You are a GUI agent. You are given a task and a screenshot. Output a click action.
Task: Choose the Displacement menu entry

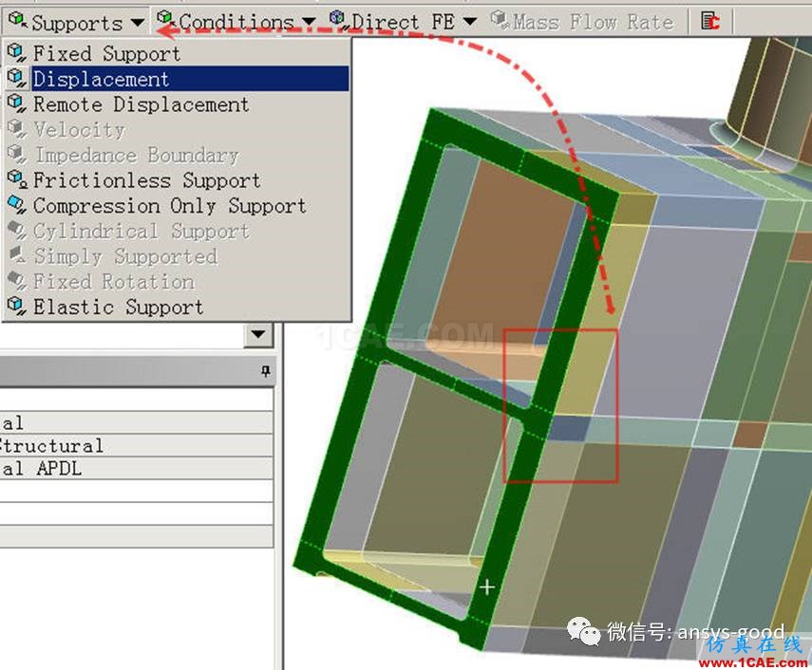tap(177, 79)
